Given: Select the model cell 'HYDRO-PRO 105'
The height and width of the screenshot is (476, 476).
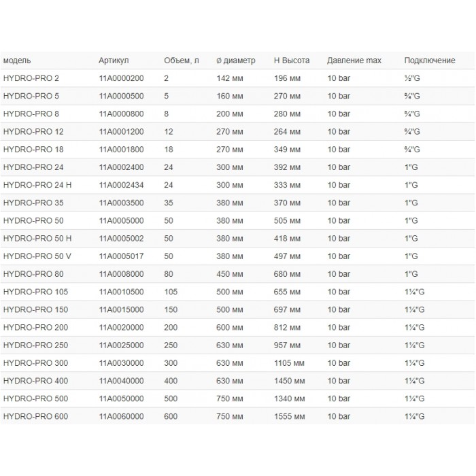Looking at the screenshot, I should tap(35, 292).
